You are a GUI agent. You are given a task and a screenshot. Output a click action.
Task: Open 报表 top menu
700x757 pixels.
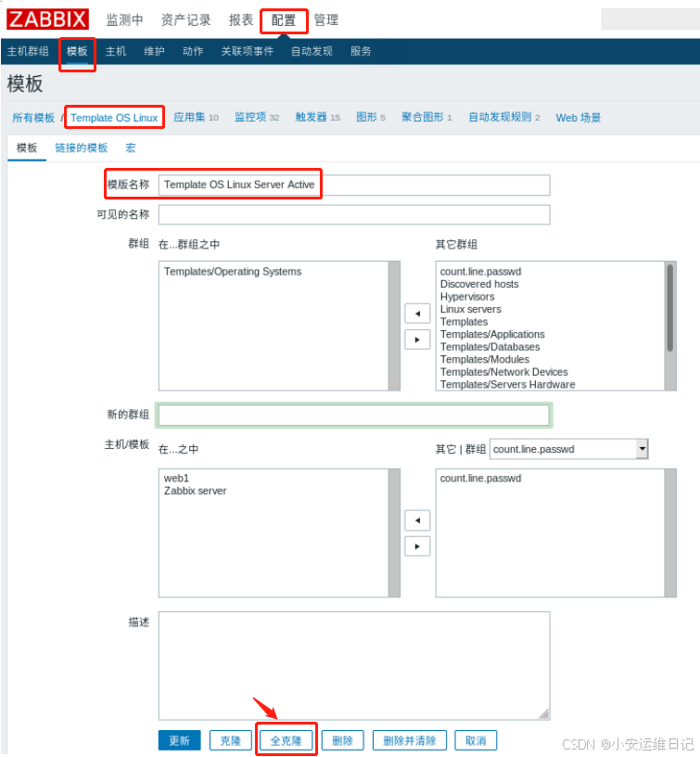click(241, 20)
